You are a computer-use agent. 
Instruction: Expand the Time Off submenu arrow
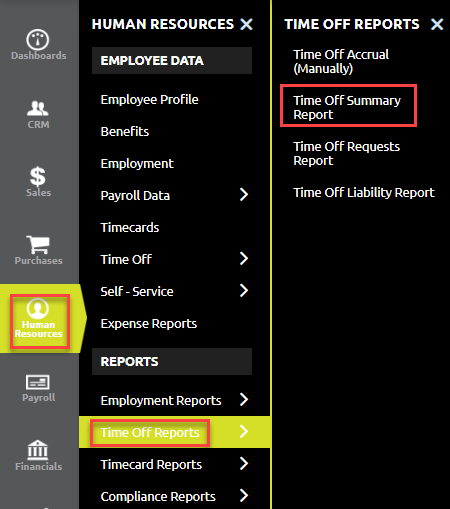pos(244,259)
